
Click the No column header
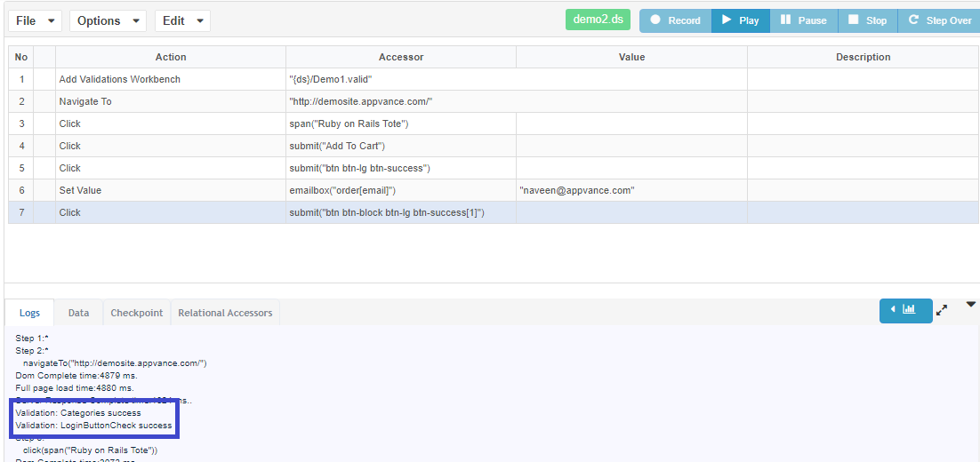21,57
